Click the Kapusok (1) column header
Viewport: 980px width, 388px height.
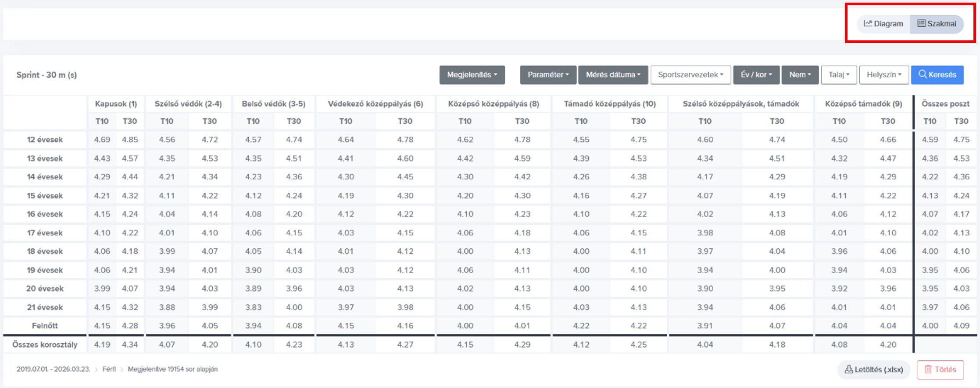(x=116, y=104)
